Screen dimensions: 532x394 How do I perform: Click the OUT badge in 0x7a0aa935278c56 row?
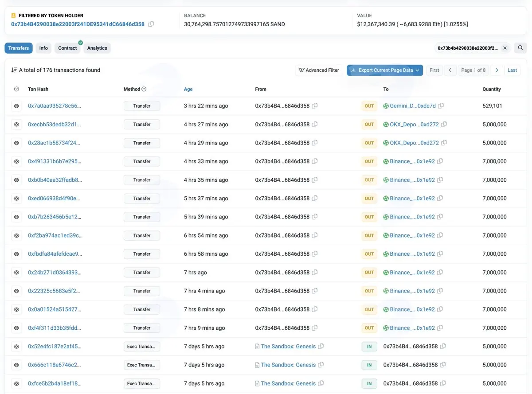pyautogui.click(x=369, y=106)
